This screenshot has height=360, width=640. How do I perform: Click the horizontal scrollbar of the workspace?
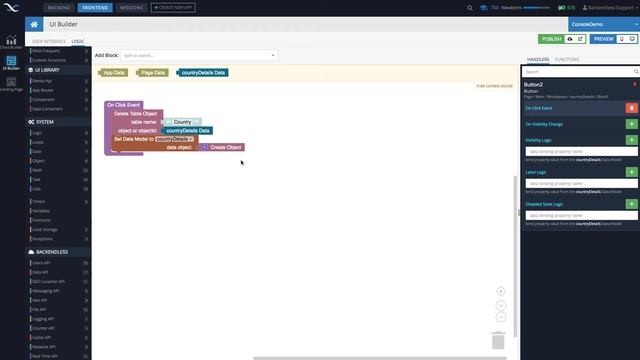(x=380, y=358)
